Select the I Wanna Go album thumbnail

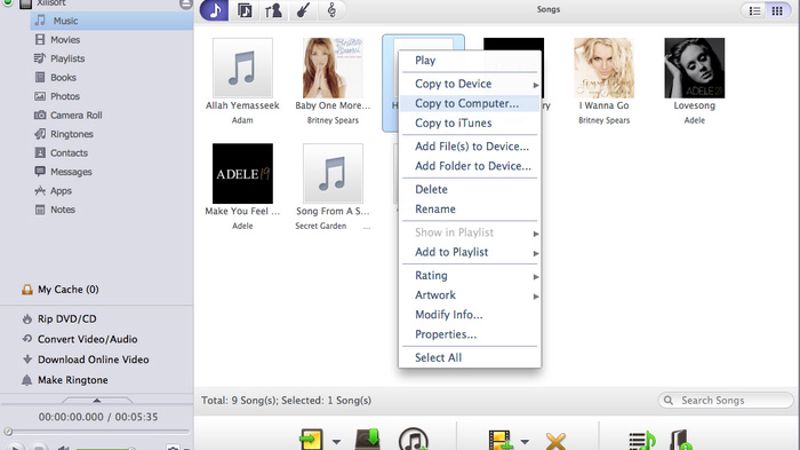click(x=604, y=68)
